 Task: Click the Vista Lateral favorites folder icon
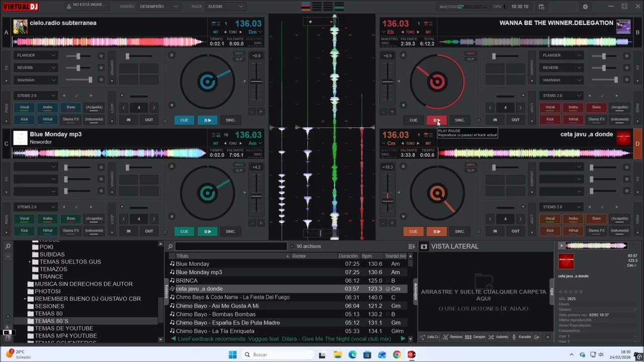click(424, 246)
